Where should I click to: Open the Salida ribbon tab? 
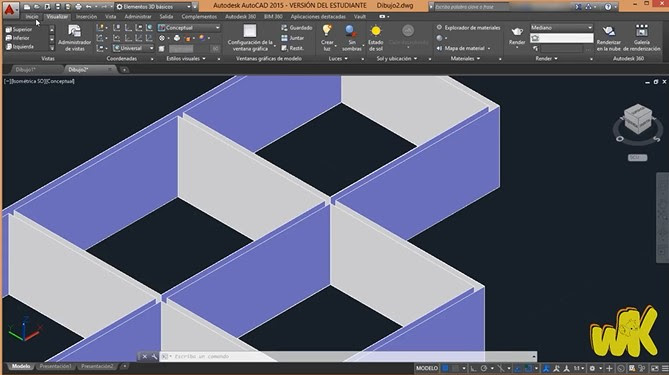[166, 17]
